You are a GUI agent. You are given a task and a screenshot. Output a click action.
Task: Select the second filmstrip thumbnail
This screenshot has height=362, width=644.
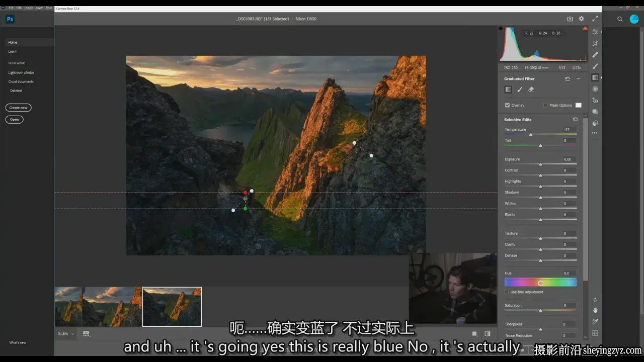point(112,307)
